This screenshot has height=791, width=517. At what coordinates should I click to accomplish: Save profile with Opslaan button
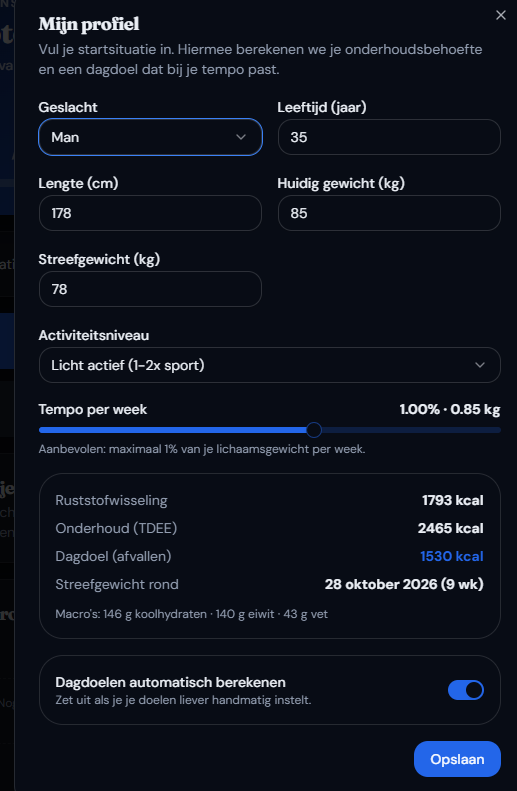[457, 759]
